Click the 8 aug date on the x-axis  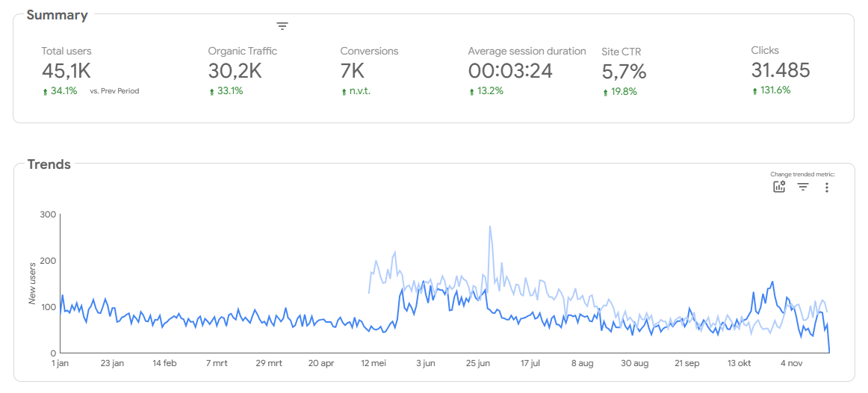(x=582, y=364)
